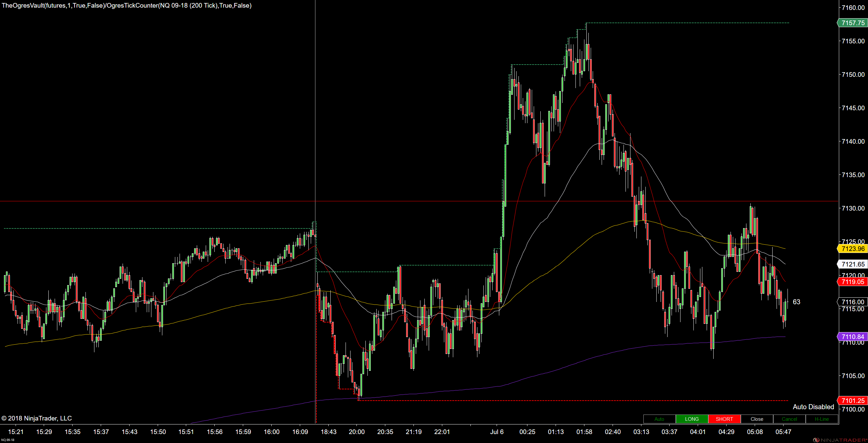This screenshot has width=868, height=443.
Task: Click the red SHORT button
Action: (x=724, y=419)
